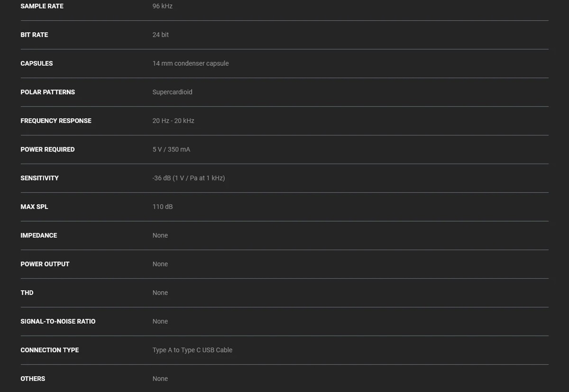Select the Supercardioid value
This screenshot has height=392, width=569.
[x=173, y=92]
